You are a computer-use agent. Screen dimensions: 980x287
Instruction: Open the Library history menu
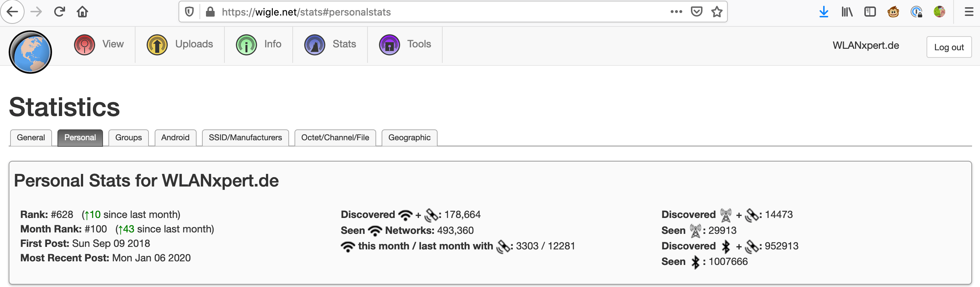click(x=847, y=12)
